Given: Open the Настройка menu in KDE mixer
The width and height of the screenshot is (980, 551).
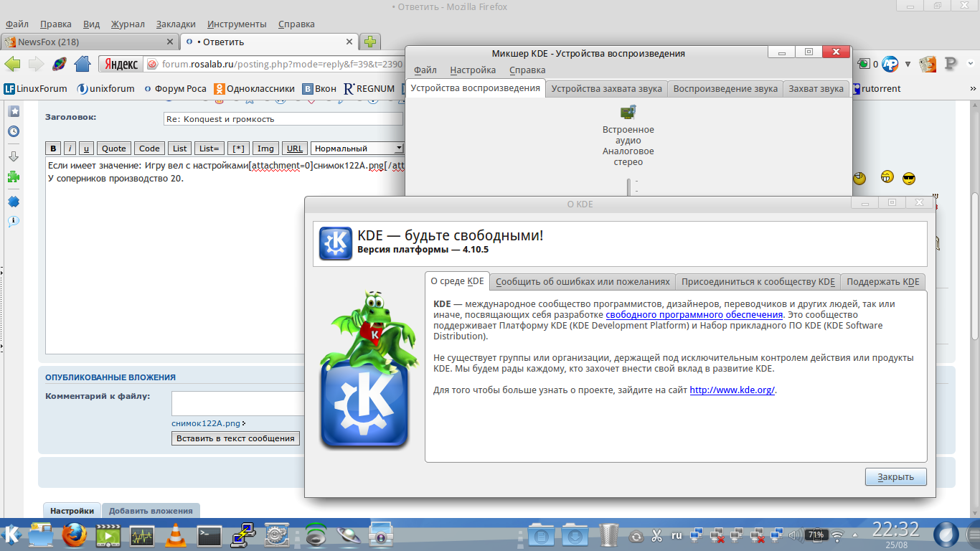Looking at the screenshot, I should (473, 70).
